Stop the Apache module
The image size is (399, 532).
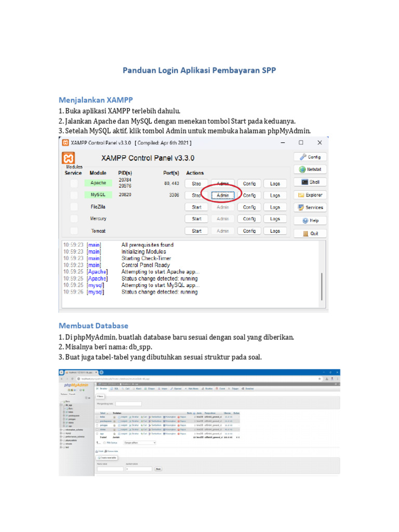click(196, 183)
